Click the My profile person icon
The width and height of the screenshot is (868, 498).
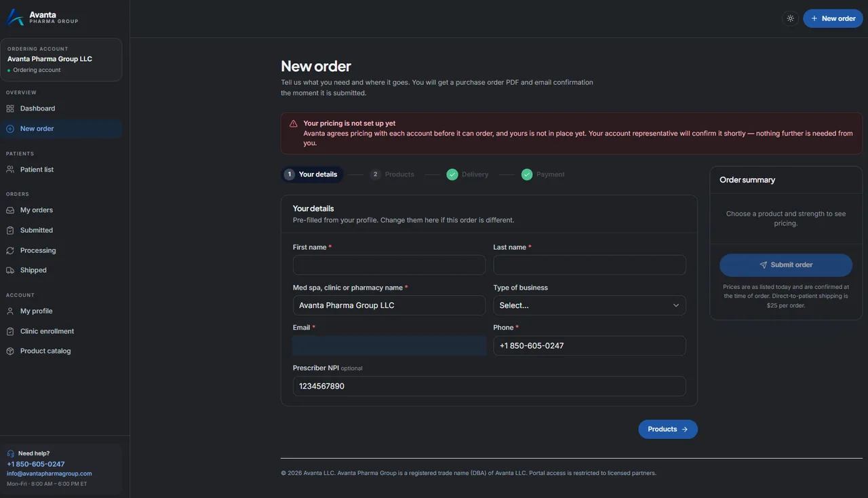(x=10, y=311)
